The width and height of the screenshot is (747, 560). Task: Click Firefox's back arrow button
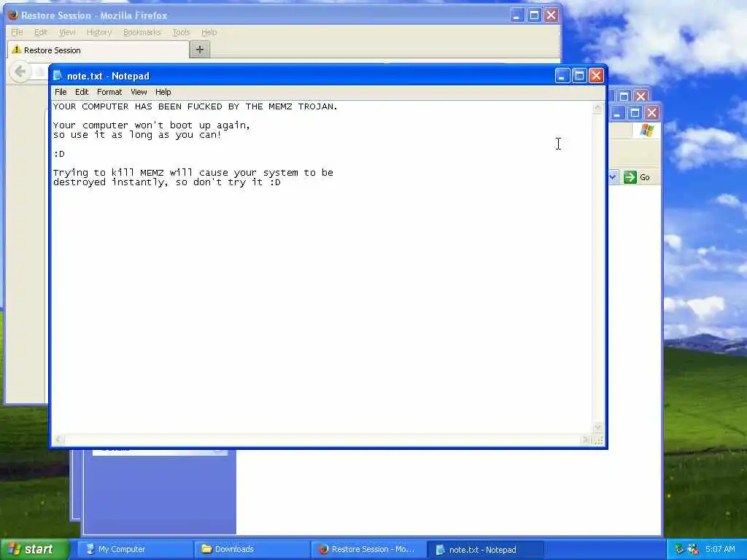coord(20,72)
